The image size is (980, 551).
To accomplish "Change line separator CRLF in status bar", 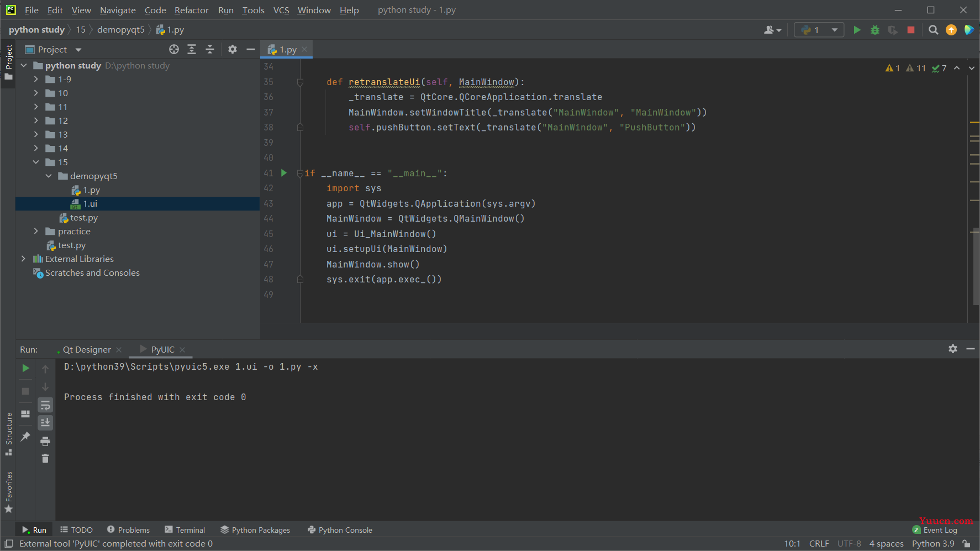I will (819, 544).
